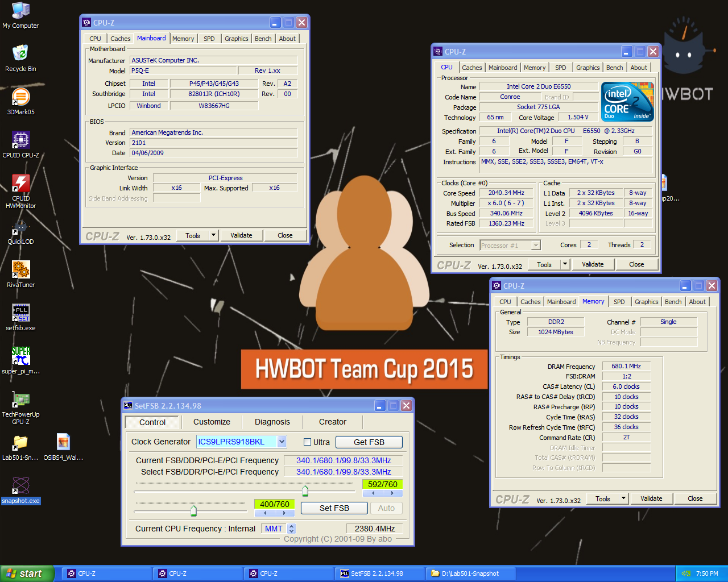Open the SPD tab in Mainboard CPU-Z window
The image size is (728, 582).
point(209,39)
